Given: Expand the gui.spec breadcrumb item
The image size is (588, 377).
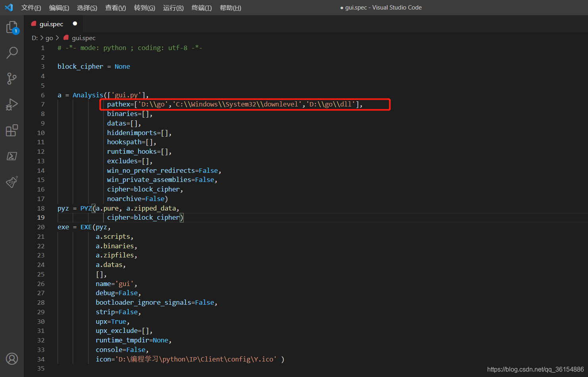Looking at the screenshot, I should 83,38.
